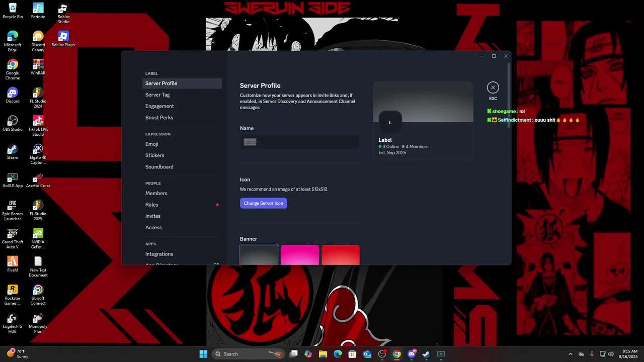Switch to Steam in the taskbar
Screen dimensions: 644x362
tap(426, 354)
